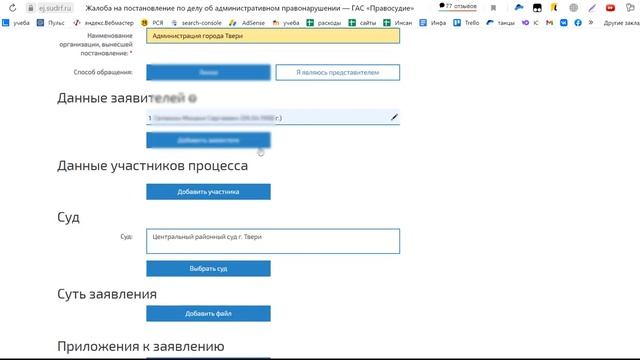The image size is (640, 360).
Task: Open the yellow extension icon
Action: click(x=554, y=7)
